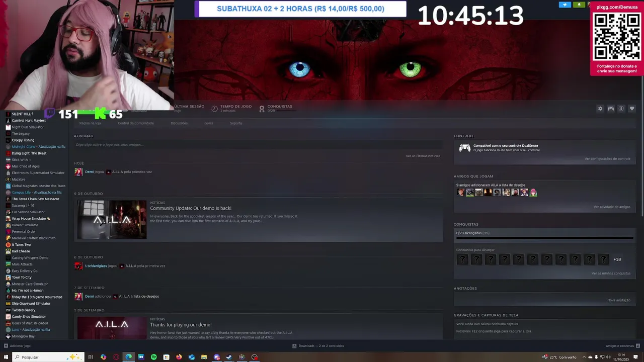Viewport: 644px width, 362px height.
Task: Open 'Thanks for playing our demo!' headline
Action: [x=181, y=325]
